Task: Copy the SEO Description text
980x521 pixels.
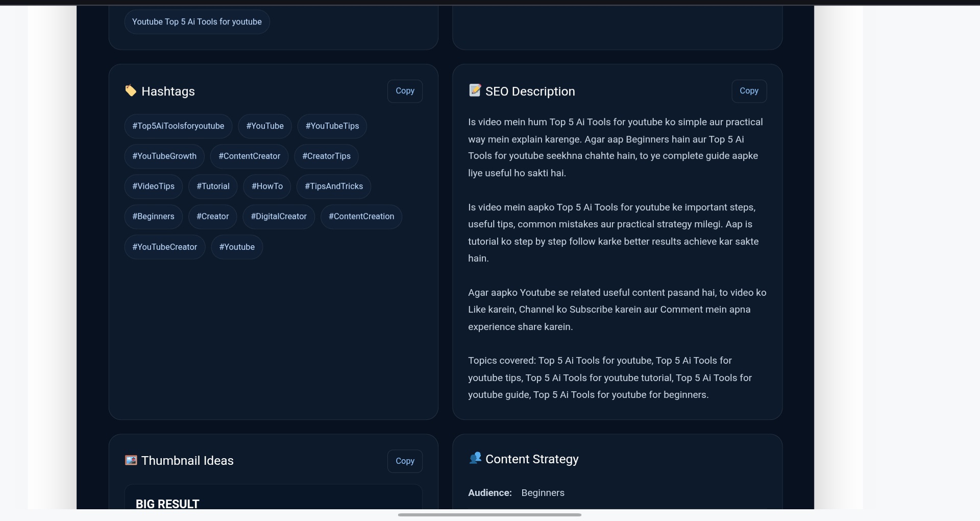Action: pyautogui.click(x=749, y=91)
